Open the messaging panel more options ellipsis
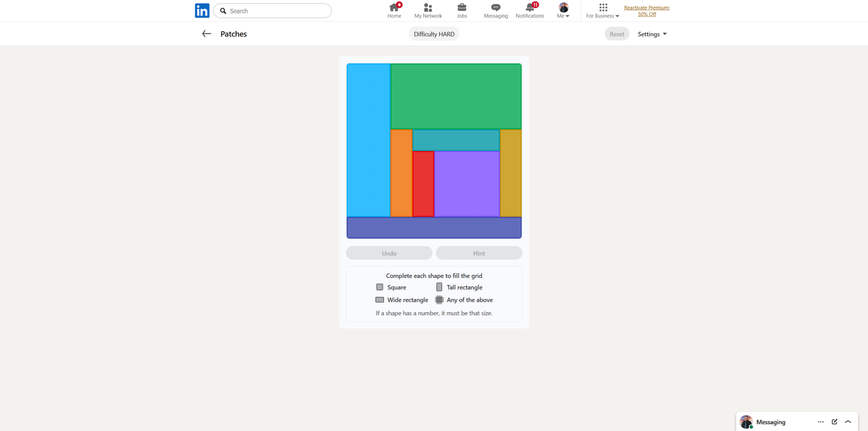 (x=820, y=422)
